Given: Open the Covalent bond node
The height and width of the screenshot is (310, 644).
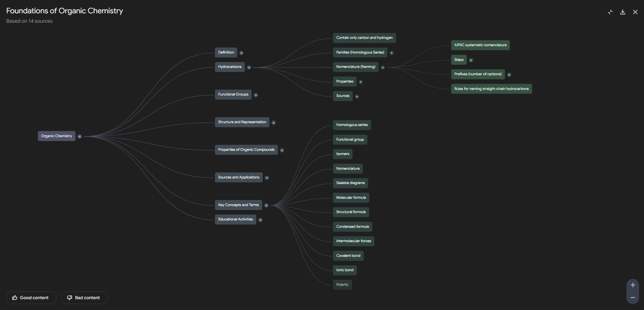Looking at the screenshot, I should 348,256.
